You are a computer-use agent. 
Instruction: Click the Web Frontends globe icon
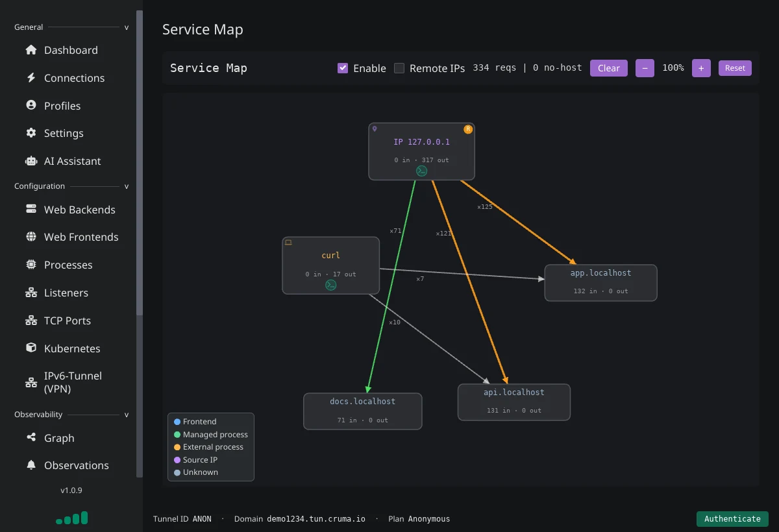(x=31, y=237)
